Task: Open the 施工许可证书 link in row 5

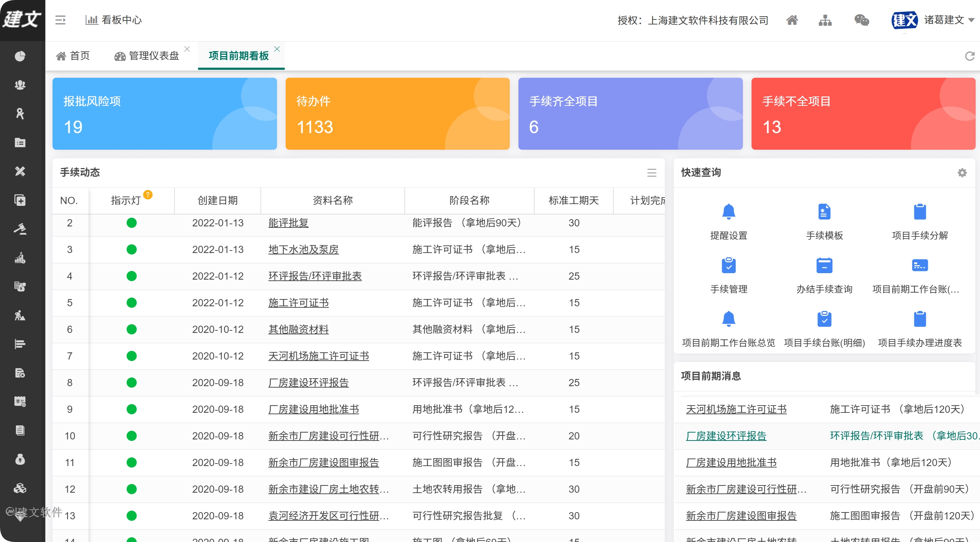Action: [x=298, y=303]
